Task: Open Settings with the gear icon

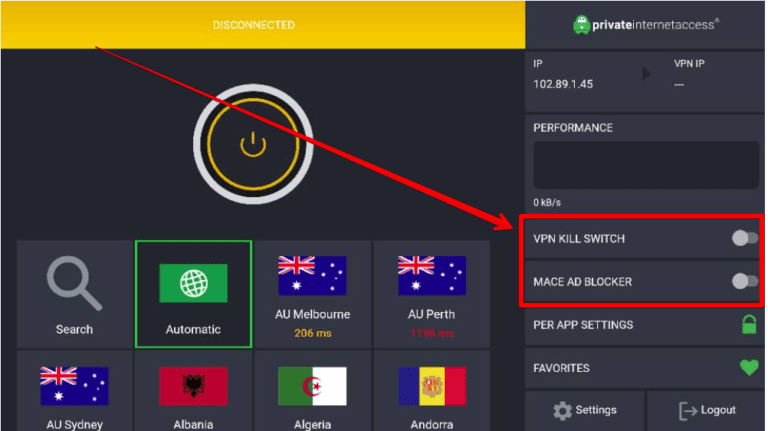Action: [x=585, y=410]
